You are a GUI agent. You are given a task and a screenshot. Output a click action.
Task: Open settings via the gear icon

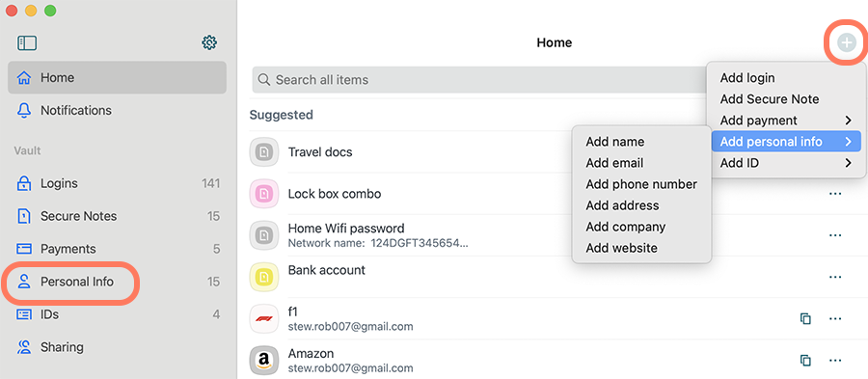pyautogui.click(x=209, y=42)
